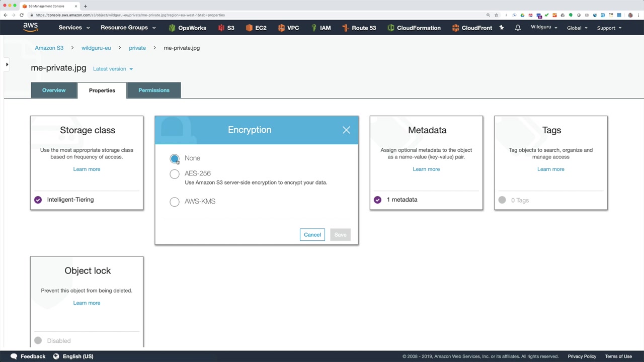Reload the page with the refresh icon
The image size is (644, 362).
coord(22,15)
